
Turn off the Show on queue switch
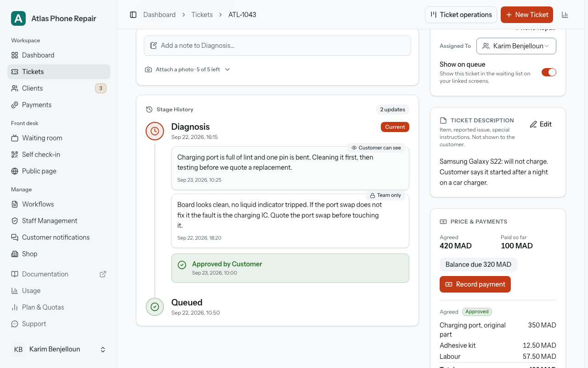[x=549, y=72]
